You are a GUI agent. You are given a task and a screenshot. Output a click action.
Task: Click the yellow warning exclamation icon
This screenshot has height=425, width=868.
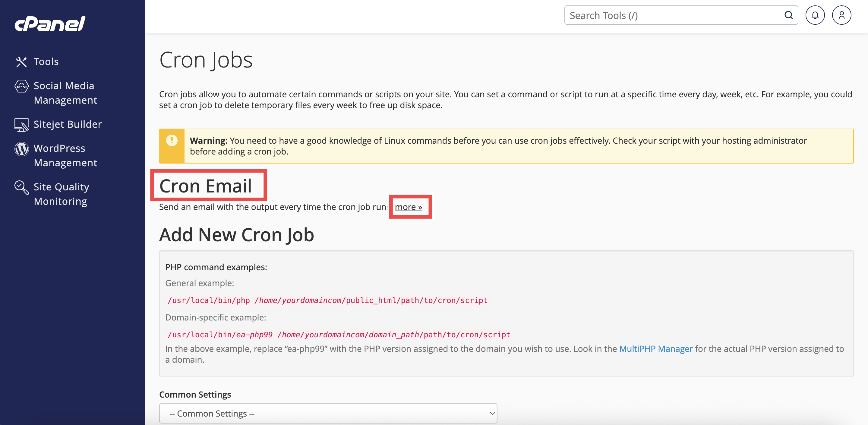coord(172,140)
